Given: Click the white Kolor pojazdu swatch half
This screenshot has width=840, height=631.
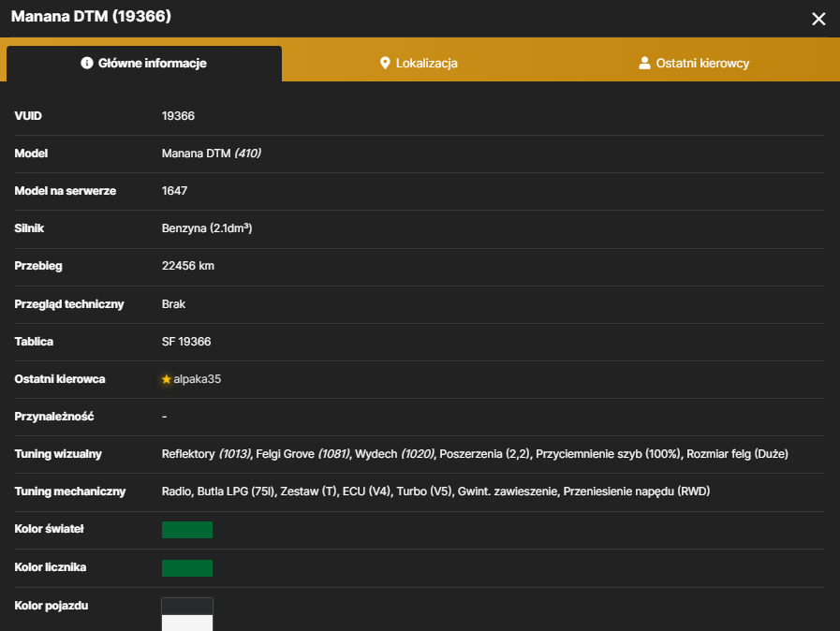Looking at the screenshot, I should [x=187, y=623].
